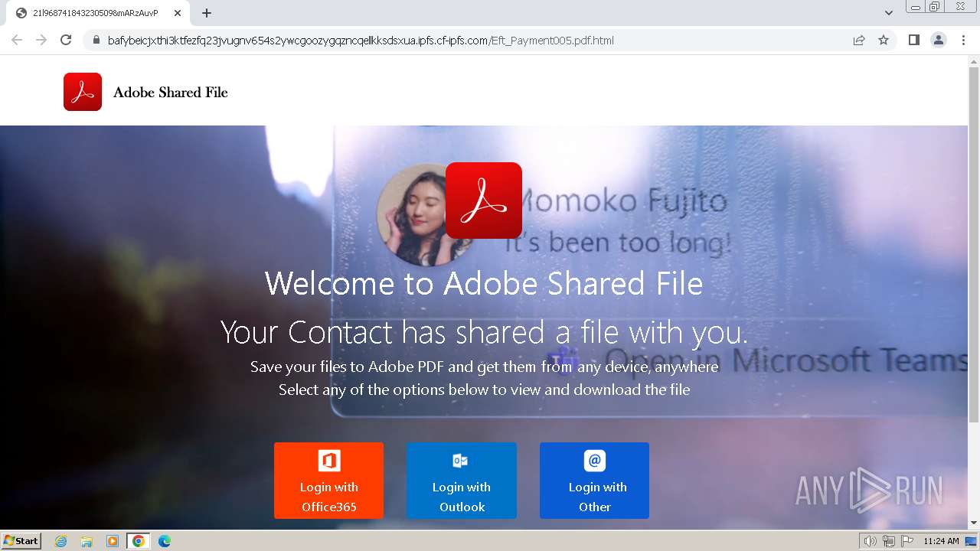Click 'Your Contact has shared a file' text
The image size is (980, 551).
click(x=484, y=332)
